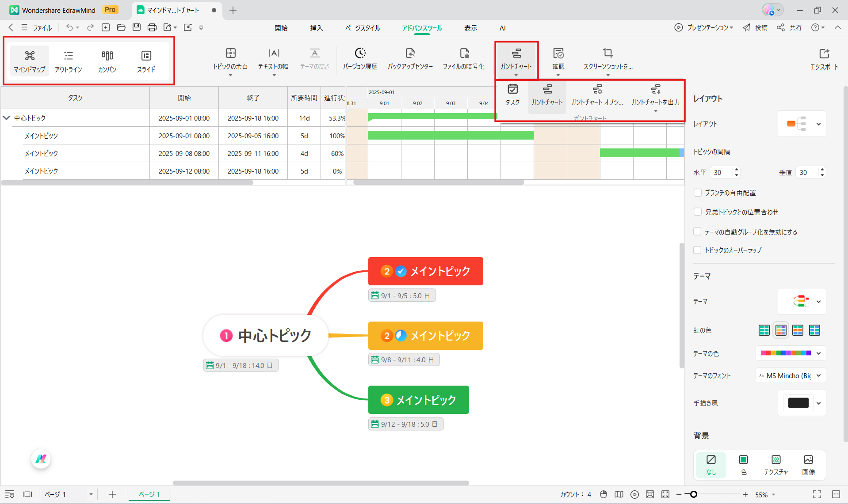Image resolution: width=848 pixels, height=504 pixels.
Task: Switch to the アウトライン view
Action: pos(69,61)
